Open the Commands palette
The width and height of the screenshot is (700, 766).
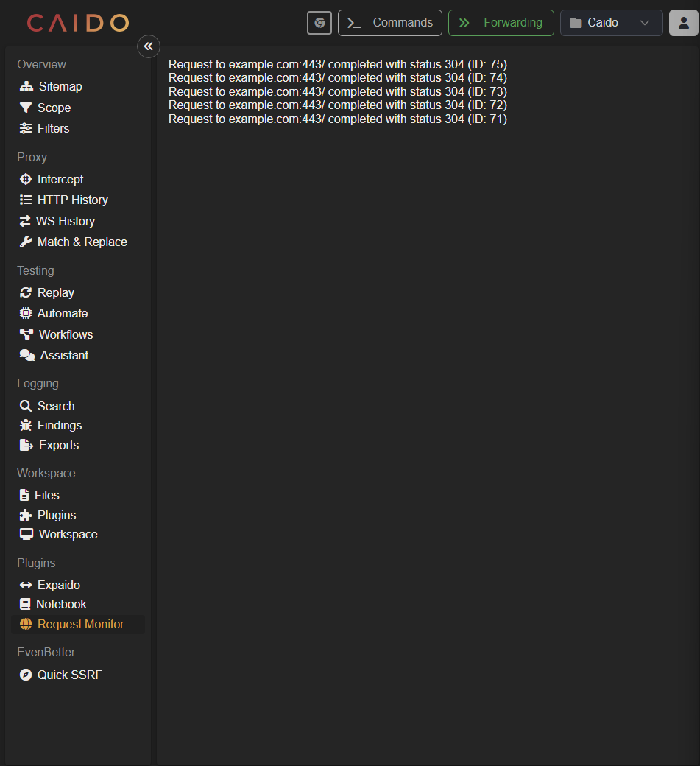pos(389,23)
